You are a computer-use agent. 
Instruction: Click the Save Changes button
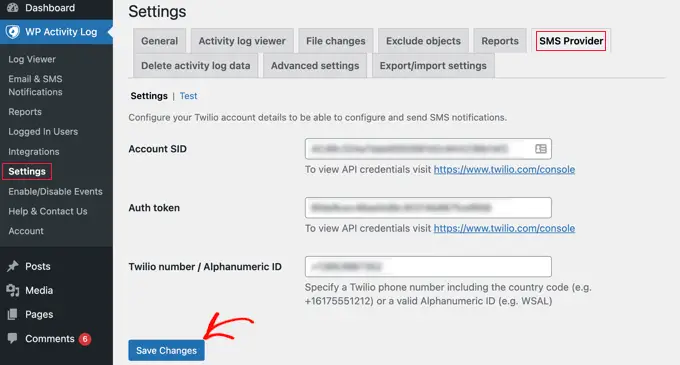click(167, 350)
